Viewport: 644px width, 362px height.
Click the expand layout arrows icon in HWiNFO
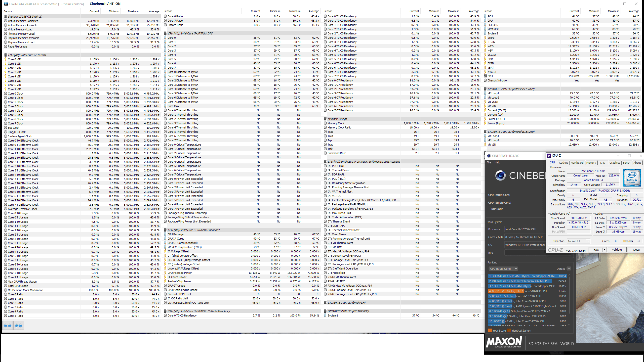(x=8, y=326)
